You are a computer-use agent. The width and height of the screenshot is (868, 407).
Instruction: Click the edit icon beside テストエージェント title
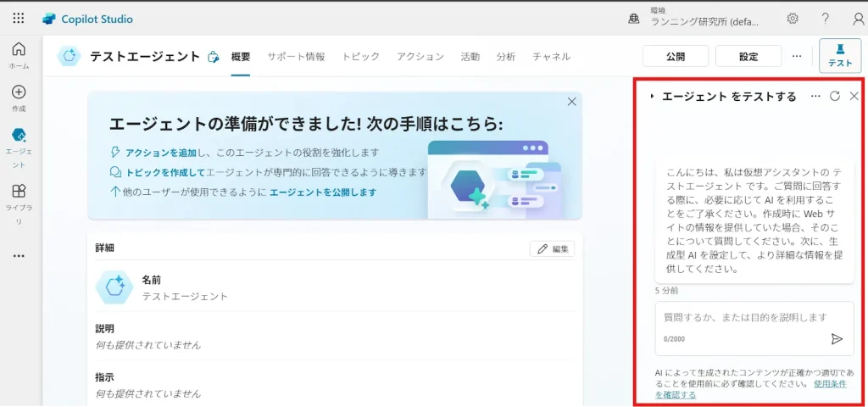[214, 57]
